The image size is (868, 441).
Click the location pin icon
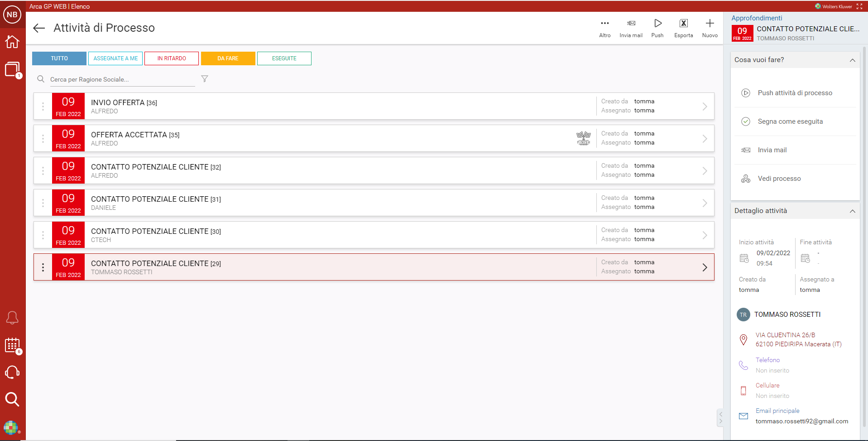point(743,339)
